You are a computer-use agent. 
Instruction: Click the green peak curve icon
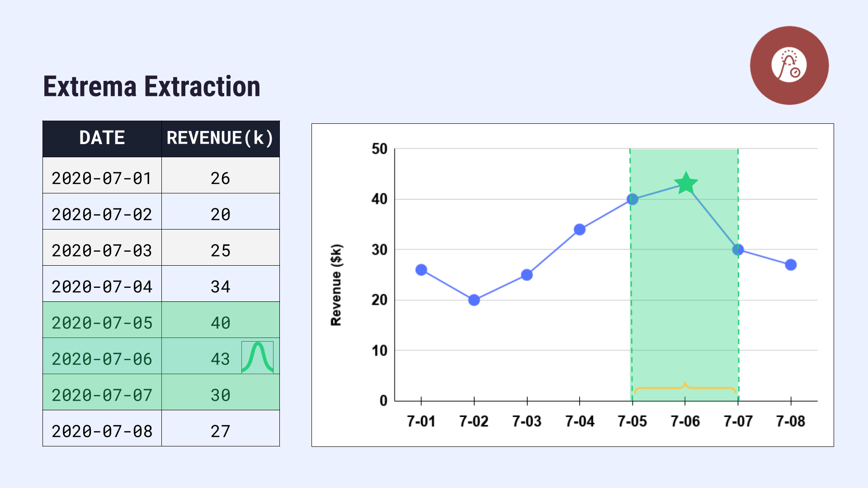[257, 357]
